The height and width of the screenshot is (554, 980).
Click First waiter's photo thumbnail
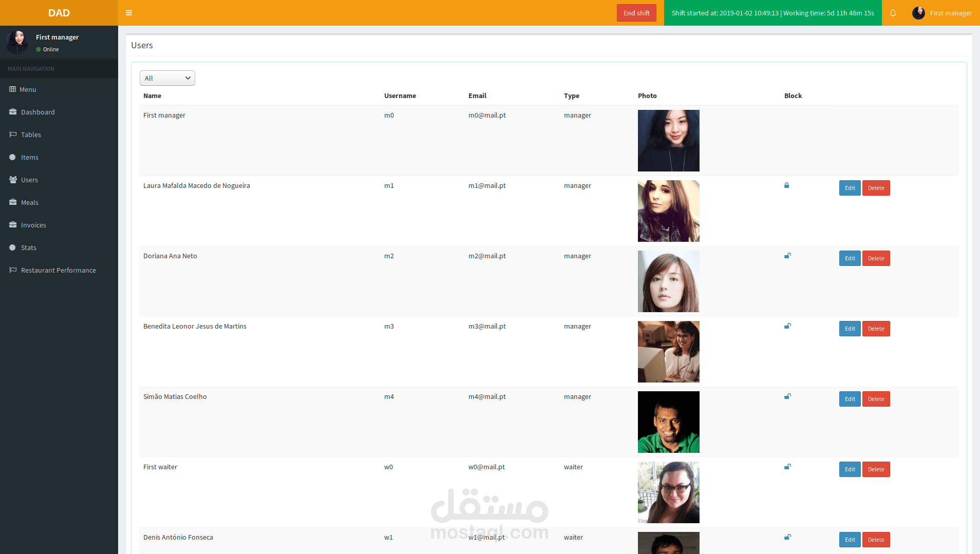(x=668, y=492)
